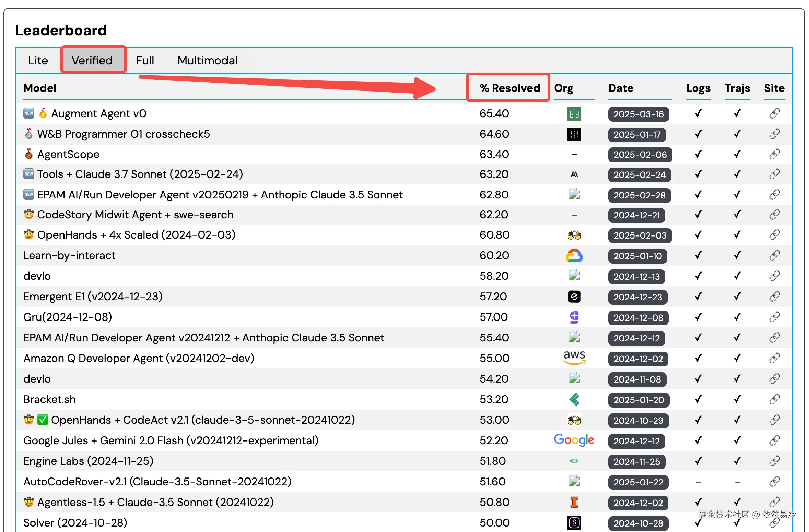
Task: Click the Model column header
Action: (x=40, y=88)
